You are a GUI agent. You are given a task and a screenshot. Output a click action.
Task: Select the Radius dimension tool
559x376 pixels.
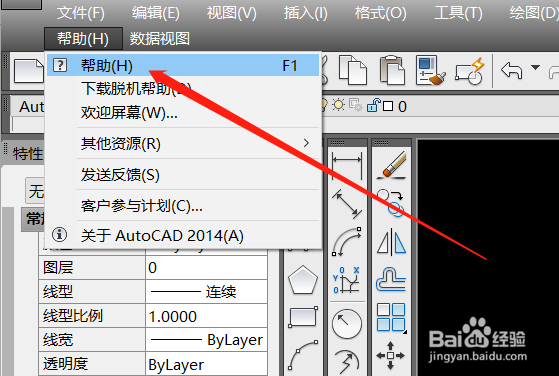pyautogui.click(x=347, y=324)
